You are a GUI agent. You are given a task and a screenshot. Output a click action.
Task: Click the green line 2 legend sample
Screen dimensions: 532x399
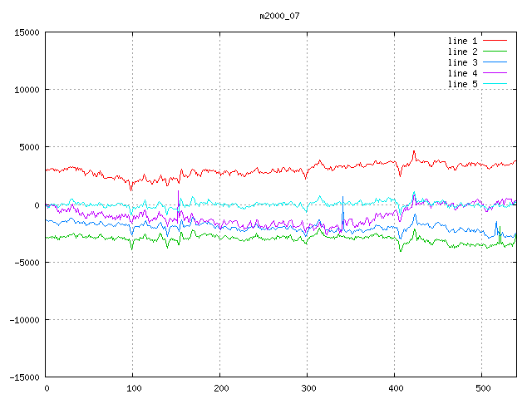click(495, 52)
